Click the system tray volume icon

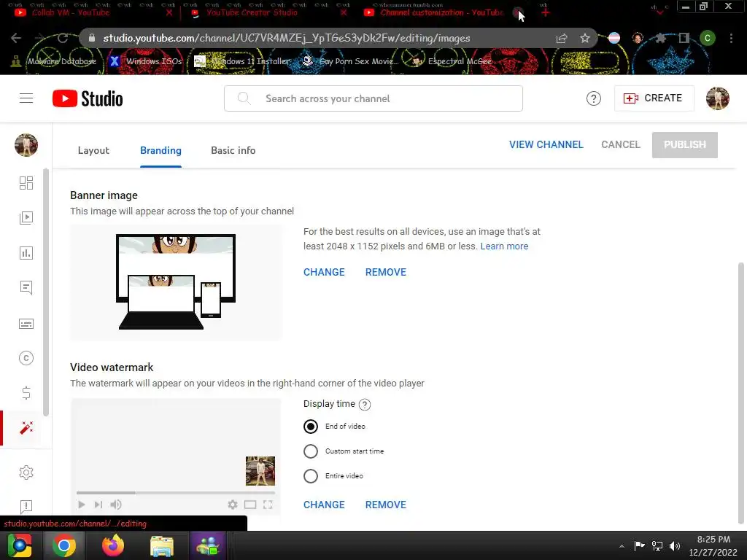click(x=675, y=545)
